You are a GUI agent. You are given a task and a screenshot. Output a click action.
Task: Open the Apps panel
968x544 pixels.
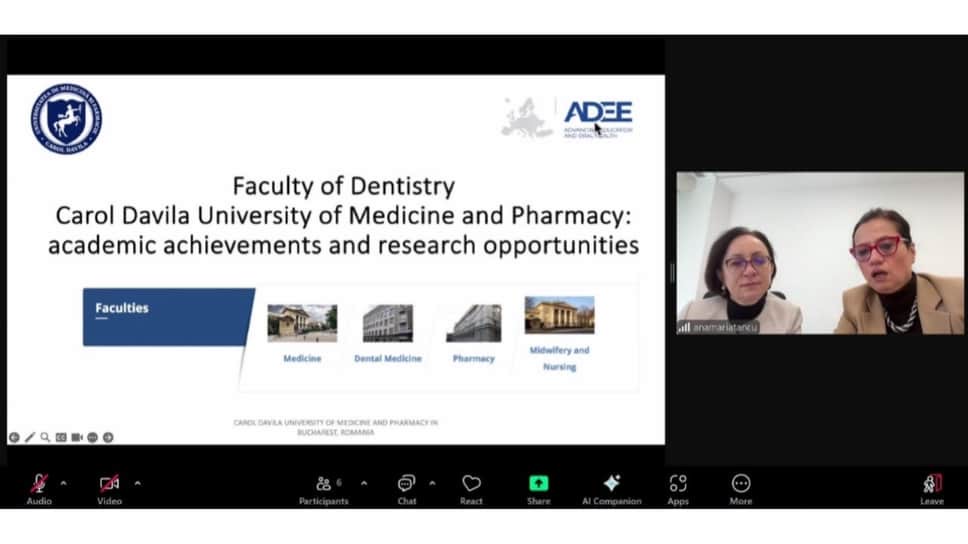tap(678, 490)
